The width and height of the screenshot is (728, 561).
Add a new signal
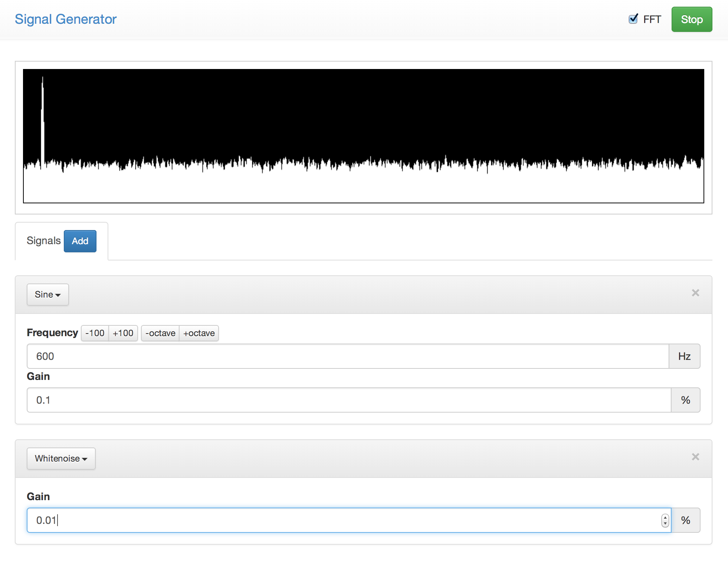80,241
